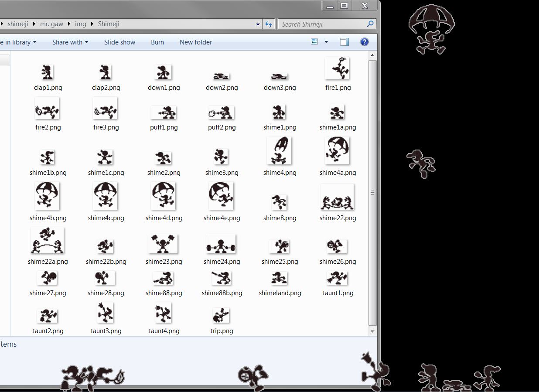
Task: Click the Search Shimeji input field
Action: click(x=323, y=24)
